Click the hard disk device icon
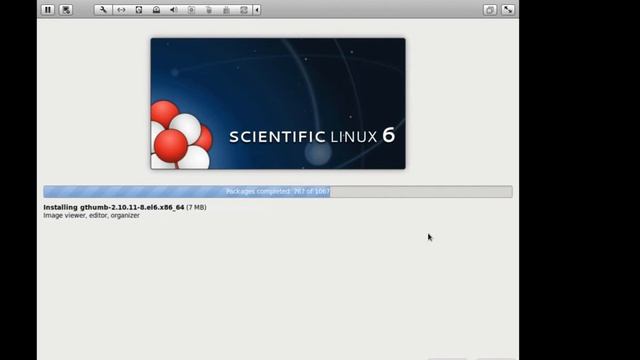The image size is (640, 360). [x=139, y=10]
